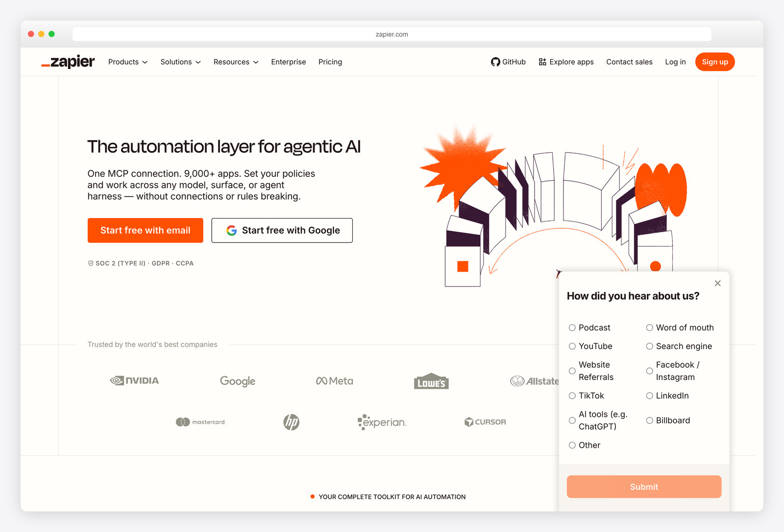Submit the survey form

click(644, 487)
